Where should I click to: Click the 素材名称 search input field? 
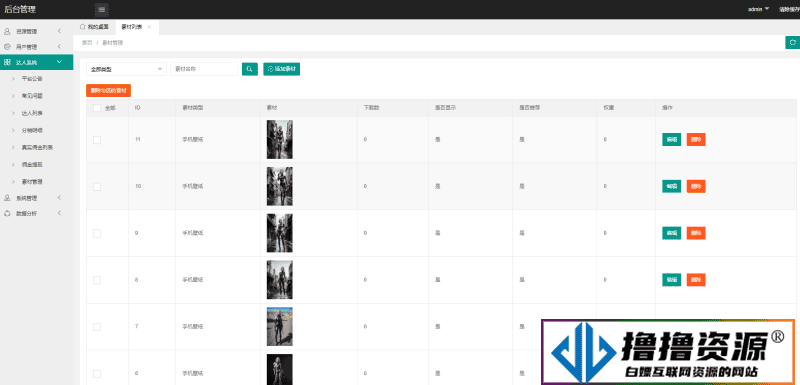pyautogui.click(x=204, y=69)
